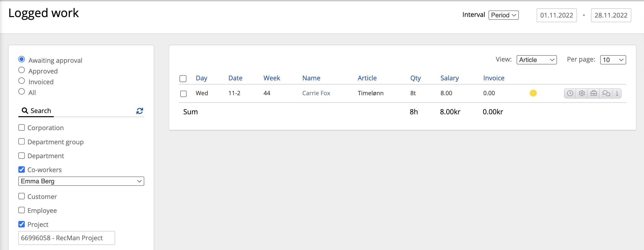644x250 pixels.
Task: Enable the Department group checkbox
Action: pos(22,142)
